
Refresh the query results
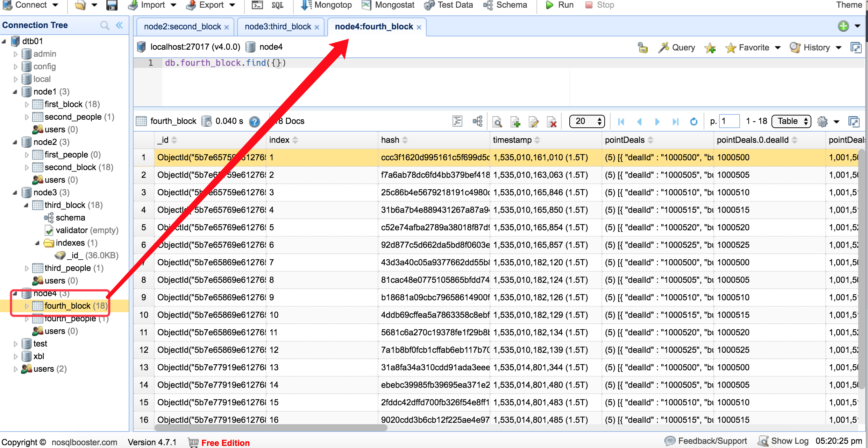694,121
